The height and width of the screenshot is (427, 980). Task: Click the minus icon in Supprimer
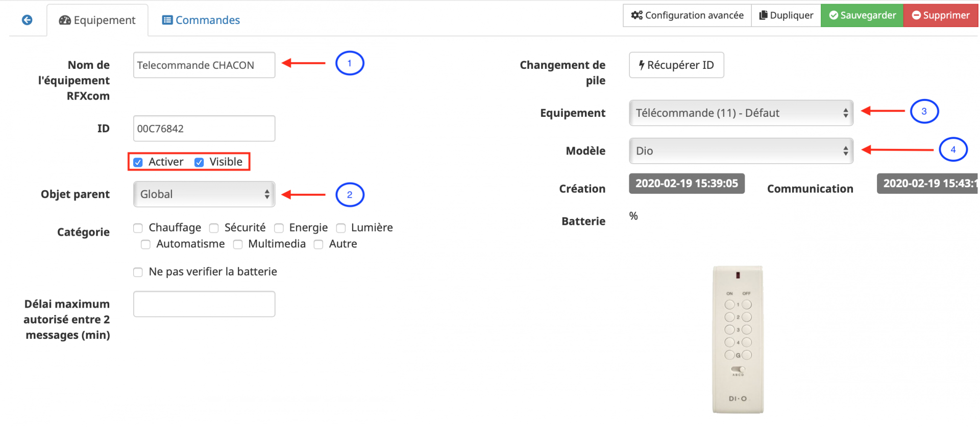click(916, 15)
